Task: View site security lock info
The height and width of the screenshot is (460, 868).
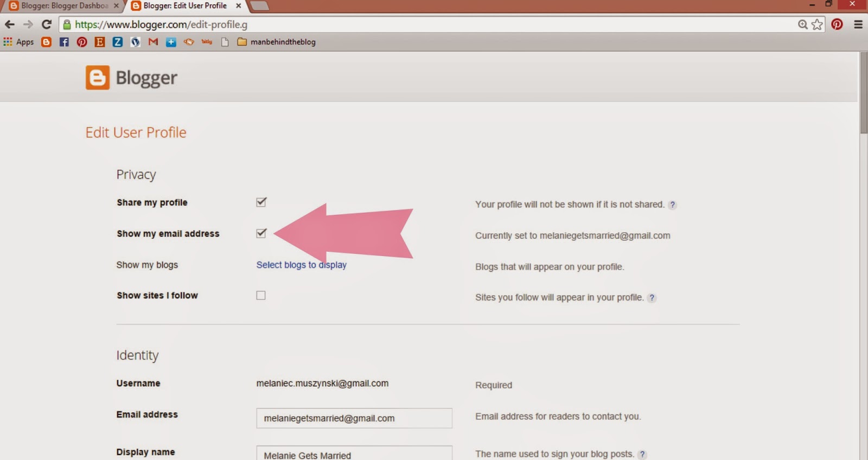Action: tap(67, 24)
